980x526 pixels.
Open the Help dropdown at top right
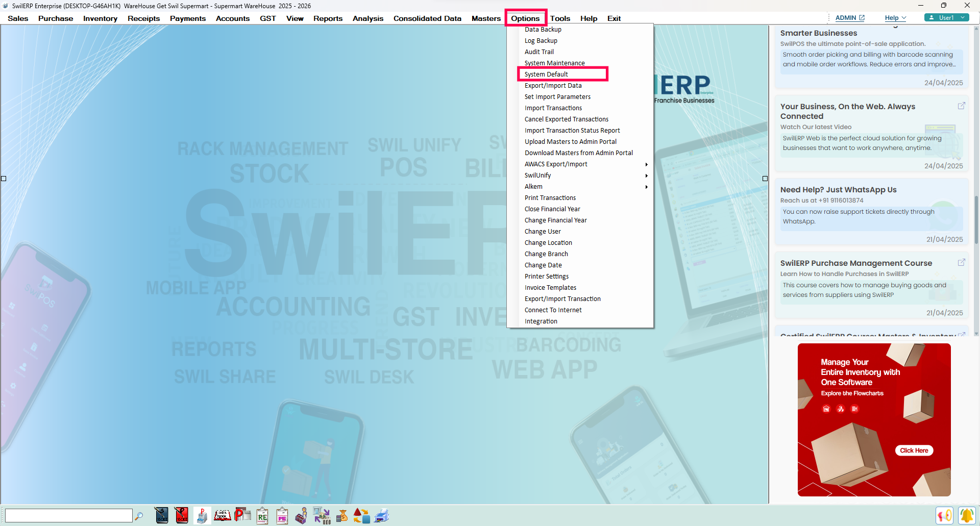click(x=895, y=18)
